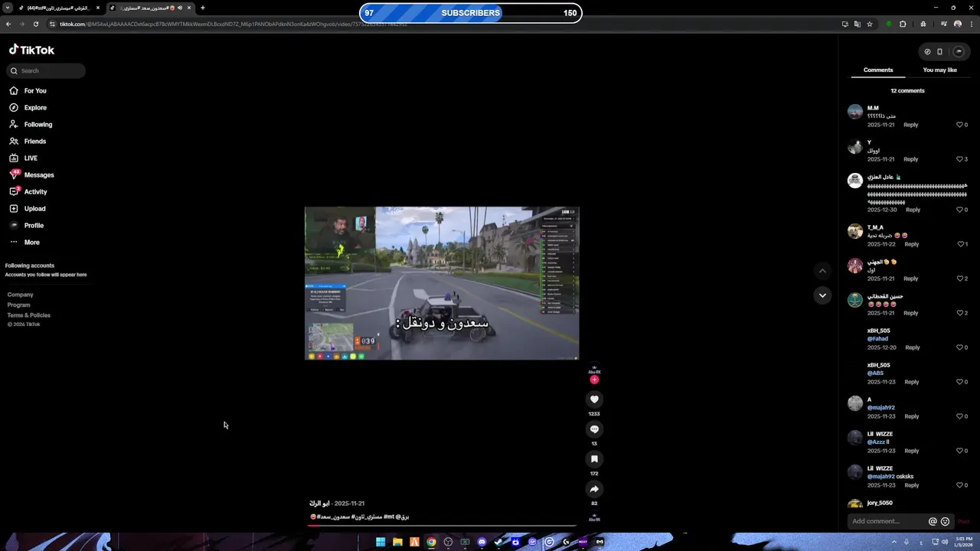Screen dimensions: 980x551
Task: Open the Following feed
Action: coord(31,125)
